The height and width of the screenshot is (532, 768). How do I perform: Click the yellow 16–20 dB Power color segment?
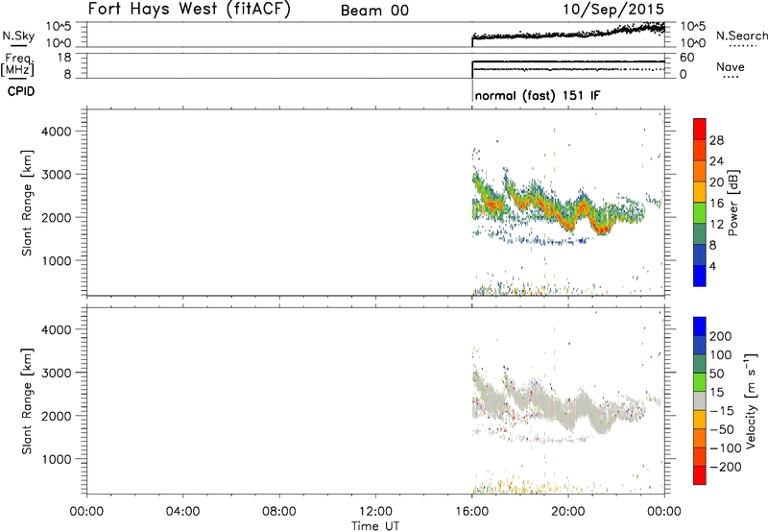(x=700, y=191)
